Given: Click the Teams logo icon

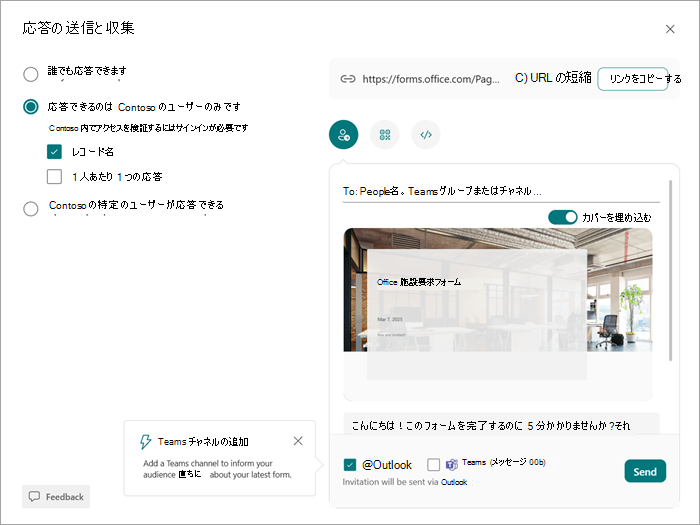Looking at the screenshot, I should [452, 465].
